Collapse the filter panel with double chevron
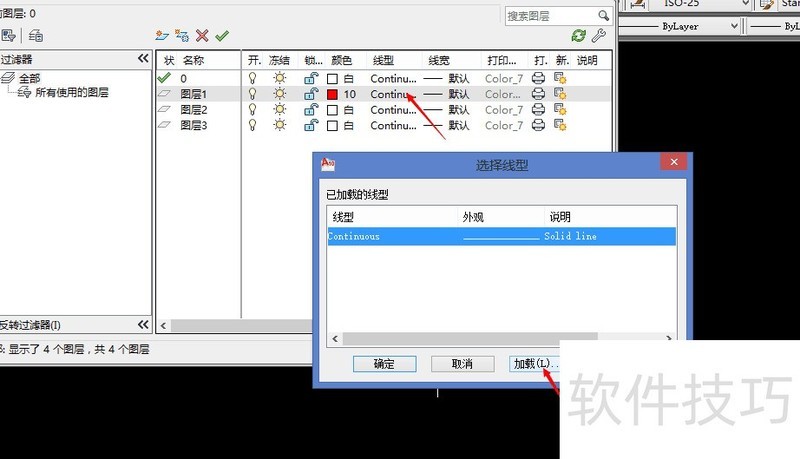The image size is (800, 459). pos(143,59)
